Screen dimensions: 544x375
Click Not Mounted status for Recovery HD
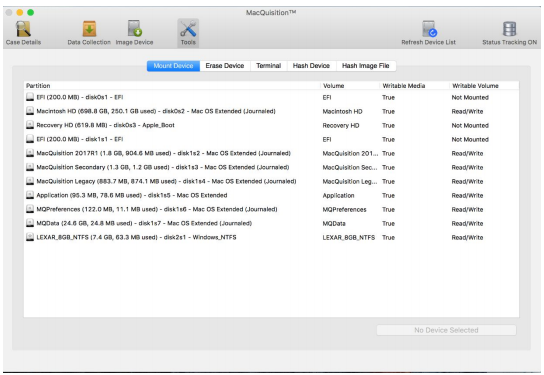pyautogui.click(x=470, y=125)
